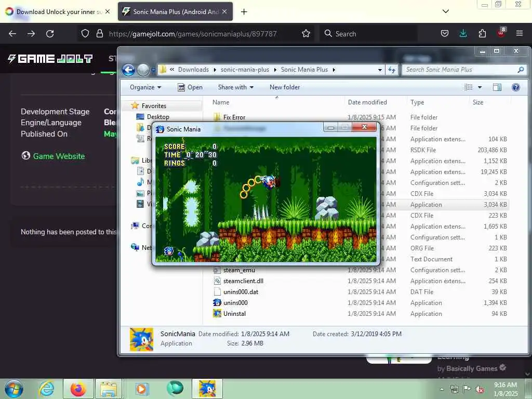Screen dimensions: 532x399
Task: Toggle the Explorer preview pane
Action: (497, 87)
